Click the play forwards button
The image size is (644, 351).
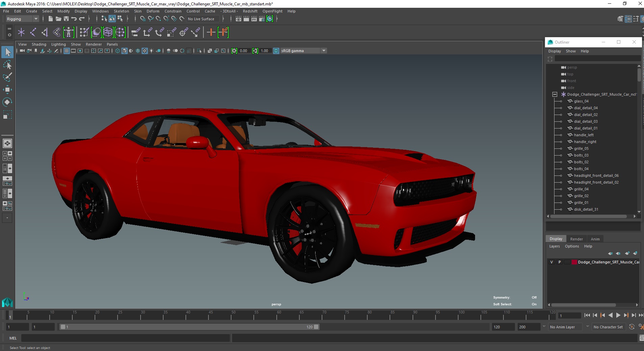618,315
